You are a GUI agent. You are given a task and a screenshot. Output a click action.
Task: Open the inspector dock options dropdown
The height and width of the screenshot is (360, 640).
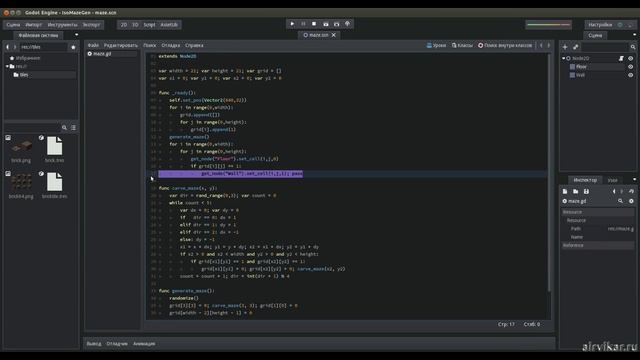634,180
